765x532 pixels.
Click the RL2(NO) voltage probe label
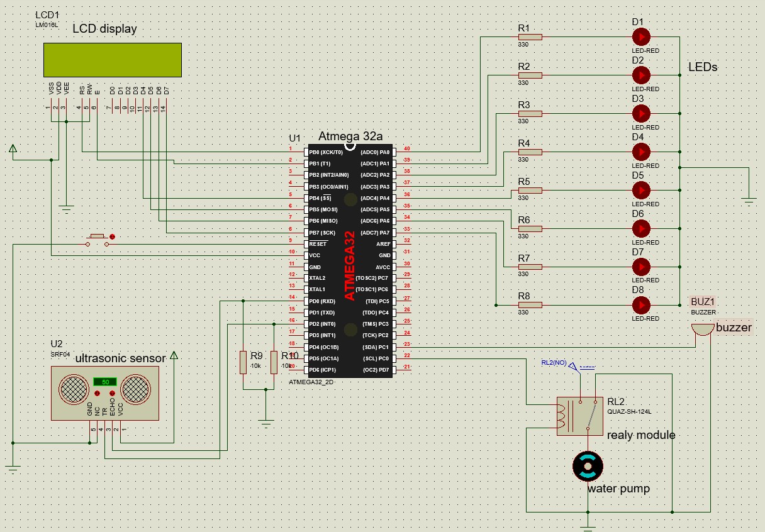click(x=554, y=363)
